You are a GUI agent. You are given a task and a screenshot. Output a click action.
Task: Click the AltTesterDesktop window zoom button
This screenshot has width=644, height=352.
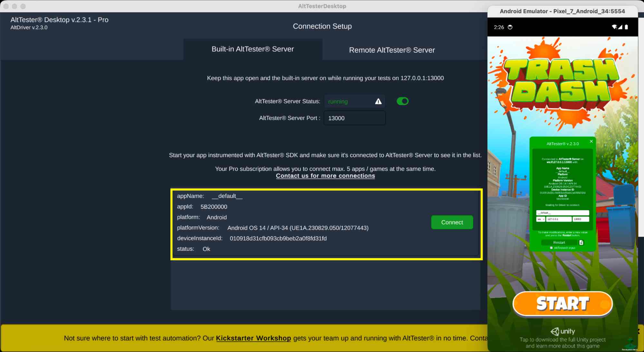(x=23, y=6)
